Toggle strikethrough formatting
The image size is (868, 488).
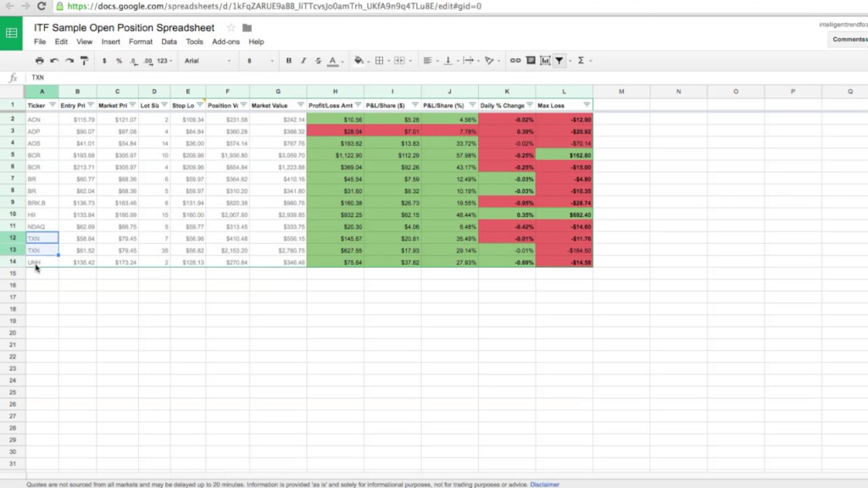tap(319, 60)
